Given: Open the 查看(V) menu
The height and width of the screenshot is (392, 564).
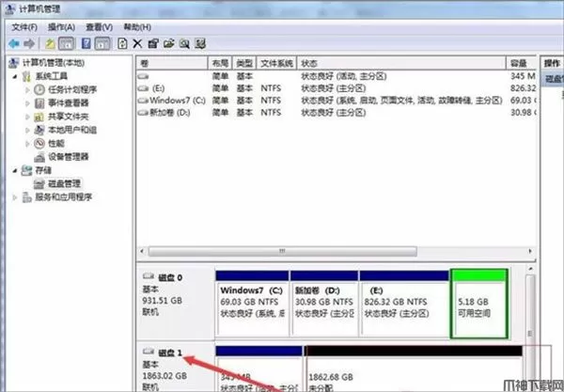Looking at the screenshot, I should (100, 27).
